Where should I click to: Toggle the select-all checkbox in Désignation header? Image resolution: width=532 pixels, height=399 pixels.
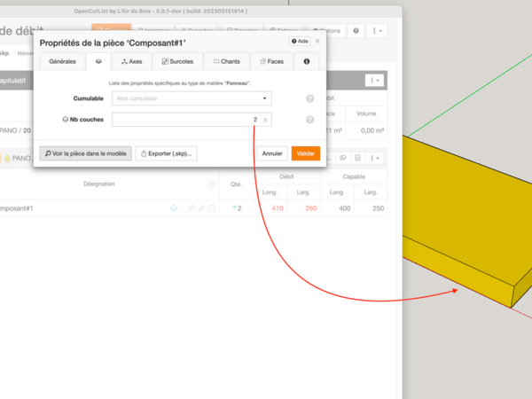[x=211, y=184]
